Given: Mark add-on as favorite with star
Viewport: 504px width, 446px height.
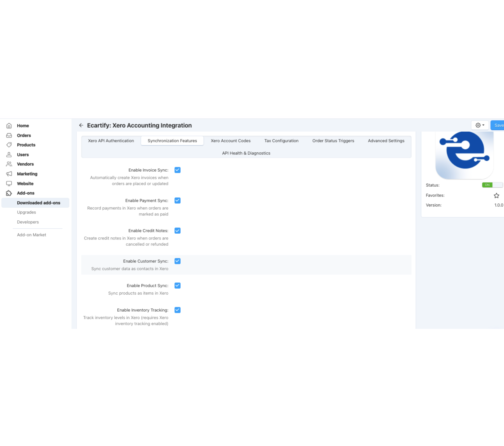Looking at the screenshot, I should tap(496, 196).
